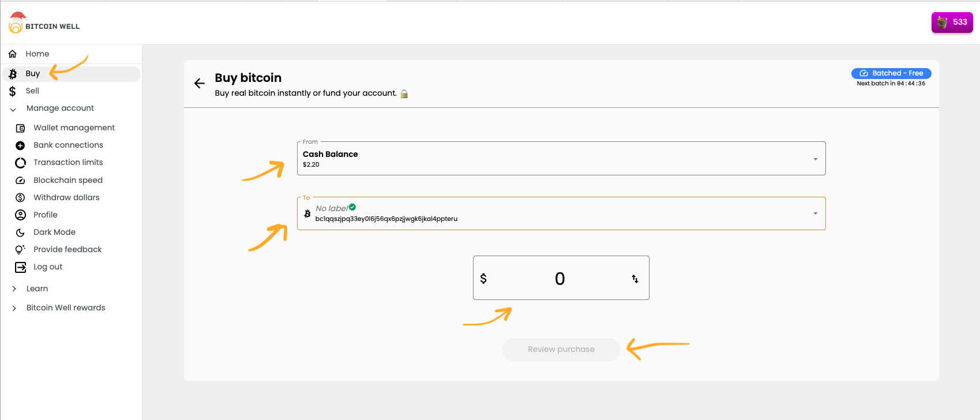This screenshot has height=420, width=980.
Task: Open the Sell page in sidebar
Action: 32,91
